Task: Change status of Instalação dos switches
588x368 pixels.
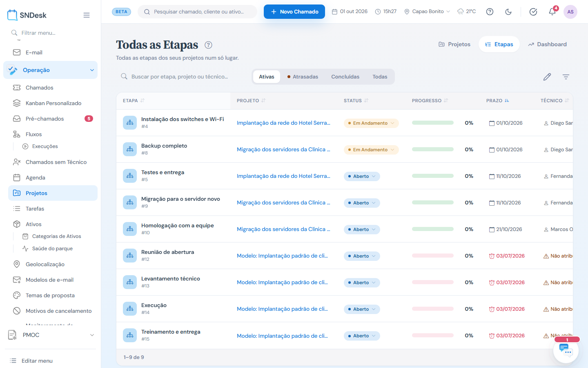Action: coord(371,123)
